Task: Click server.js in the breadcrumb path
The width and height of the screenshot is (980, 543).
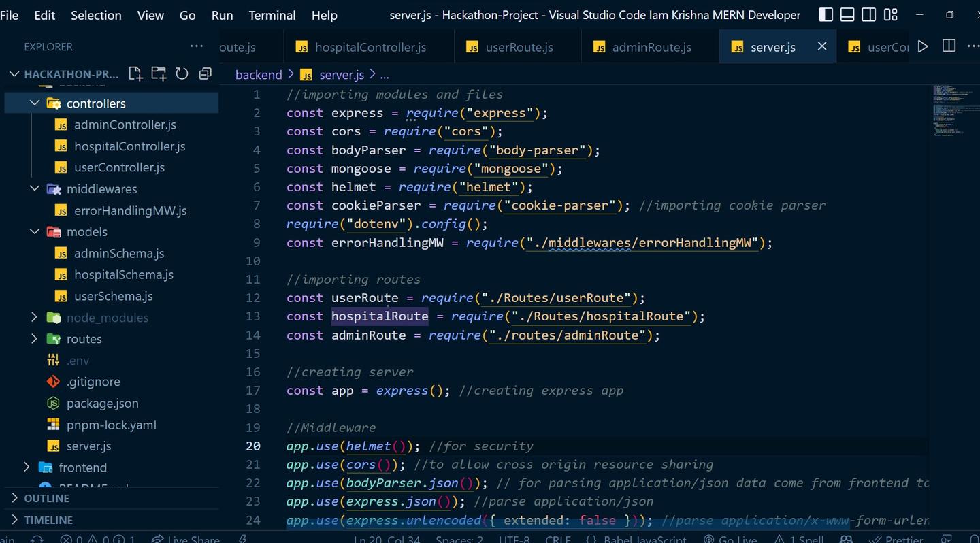Action: 342,75
